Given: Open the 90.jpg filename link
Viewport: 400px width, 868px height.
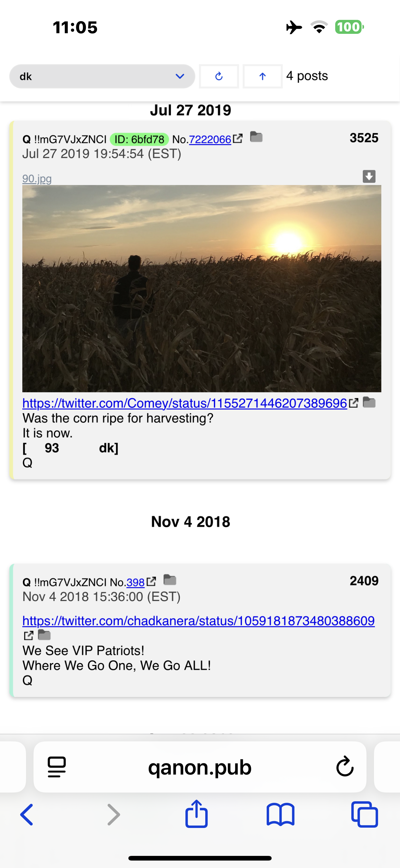Looking at the screenshot, I should click(x=37, y=179).
